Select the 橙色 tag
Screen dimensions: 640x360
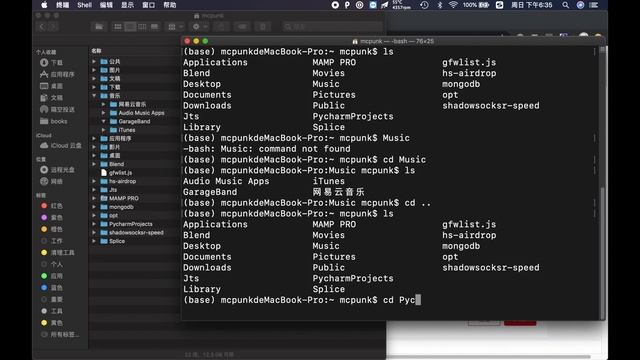(51, 229)
